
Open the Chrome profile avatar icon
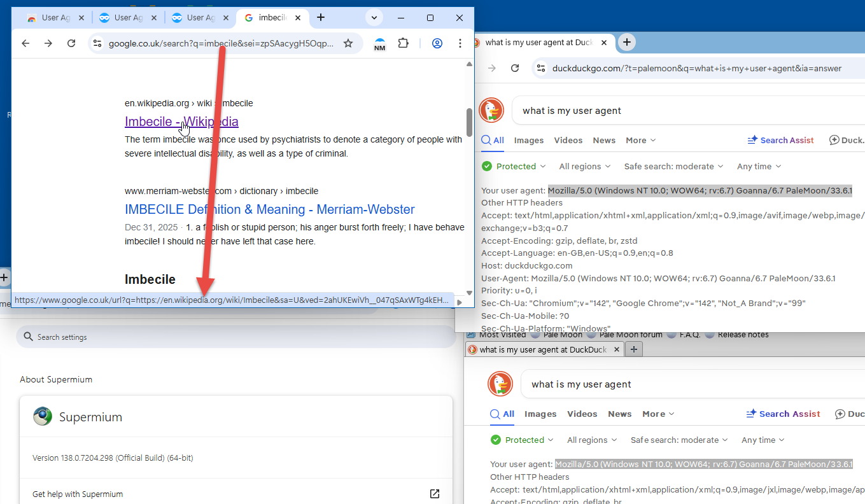coord(437,43)
